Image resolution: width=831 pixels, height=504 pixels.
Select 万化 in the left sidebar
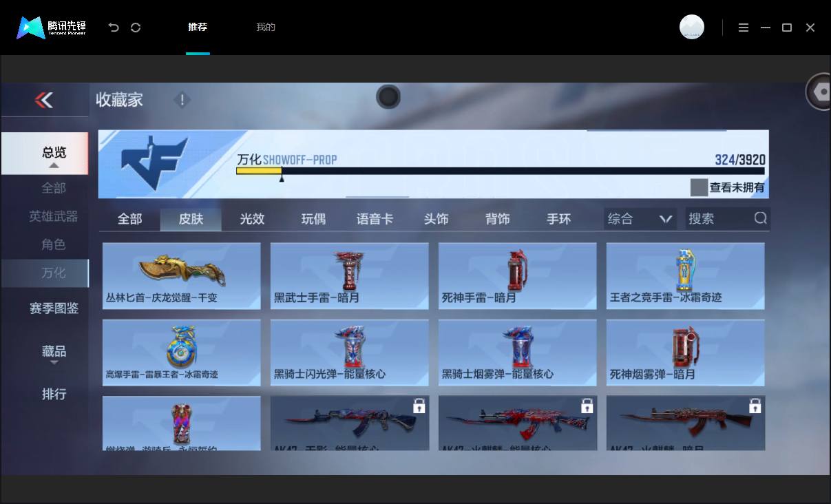(45, 273)
